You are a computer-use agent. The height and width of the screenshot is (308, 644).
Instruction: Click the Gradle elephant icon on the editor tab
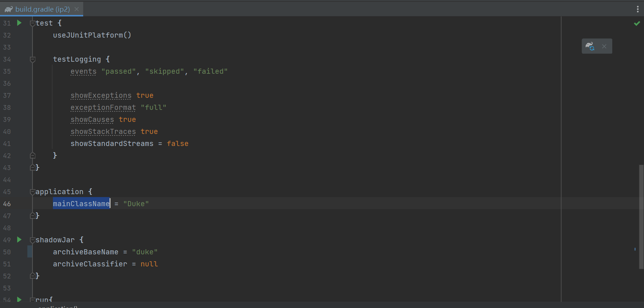pyautogui.click(x=8, y=9)
